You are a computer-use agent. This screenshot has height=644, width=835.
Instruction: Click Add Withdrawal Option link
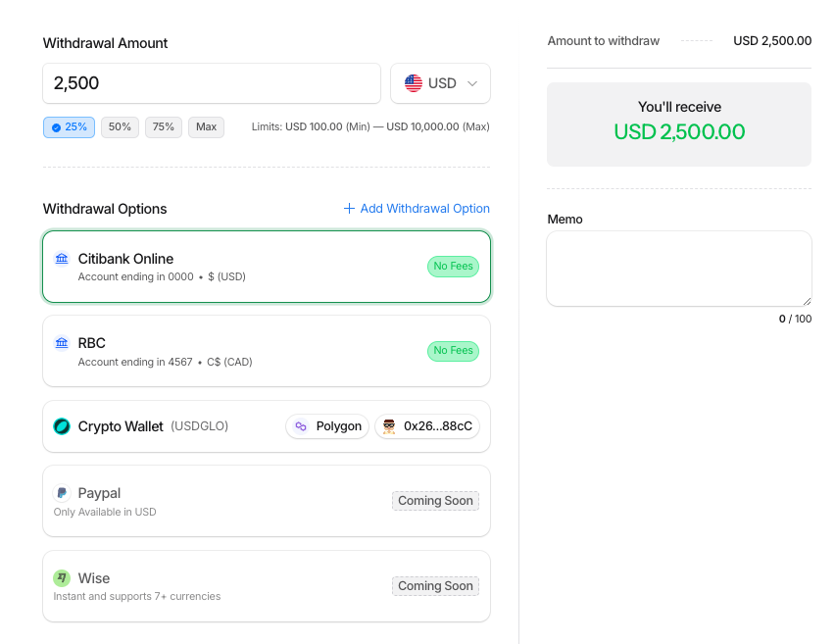(417, 209)
